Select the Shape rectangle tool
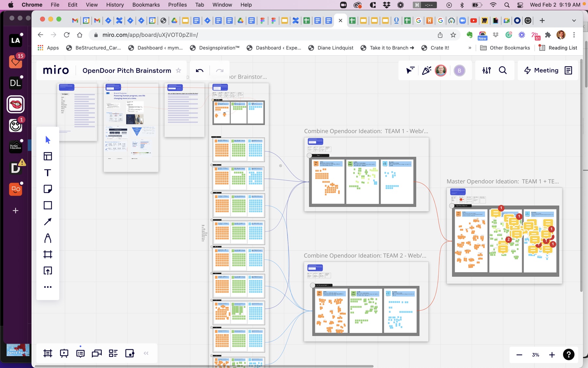Viewport: 588px width, 368px height. (48, 205)
